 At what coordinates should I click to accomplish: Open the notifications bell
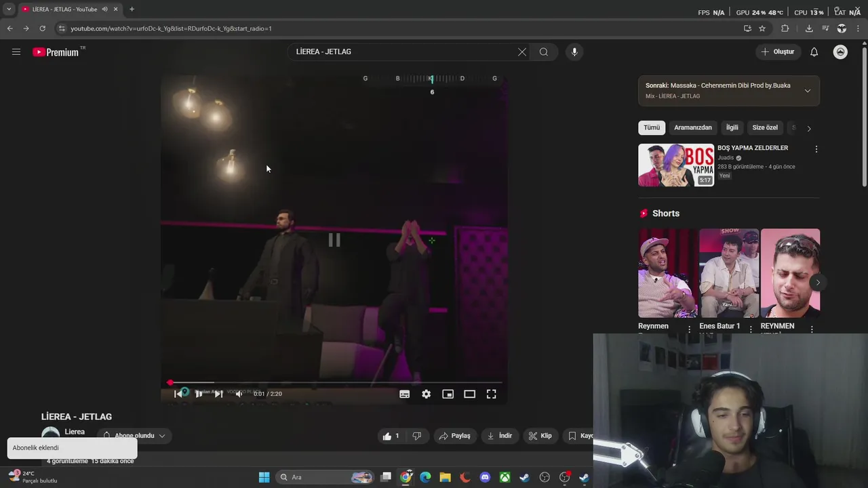pyautogui.click(x=814, y=52)
